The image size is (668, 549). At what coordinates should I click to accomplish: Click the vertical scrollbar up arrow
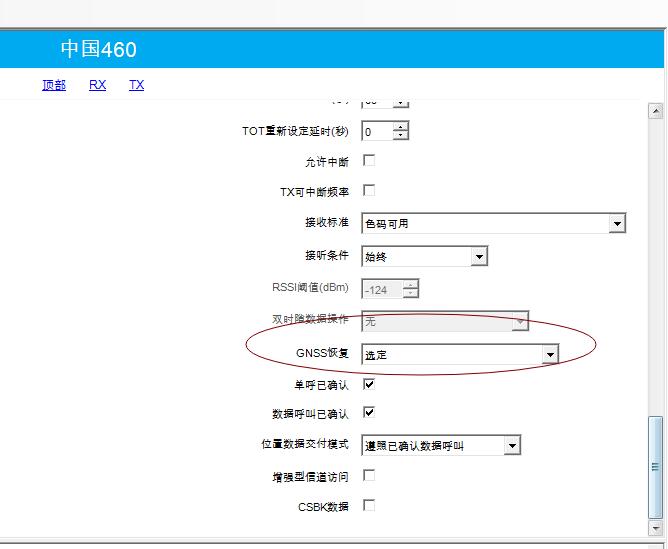click(656, 110)
